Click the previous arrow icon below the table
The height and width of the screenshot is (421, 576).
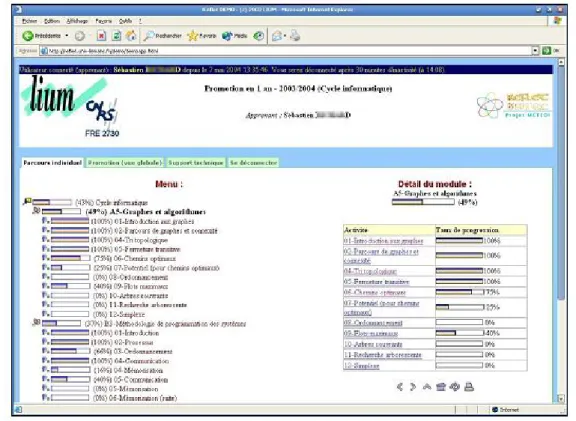[x=400, y=386]
